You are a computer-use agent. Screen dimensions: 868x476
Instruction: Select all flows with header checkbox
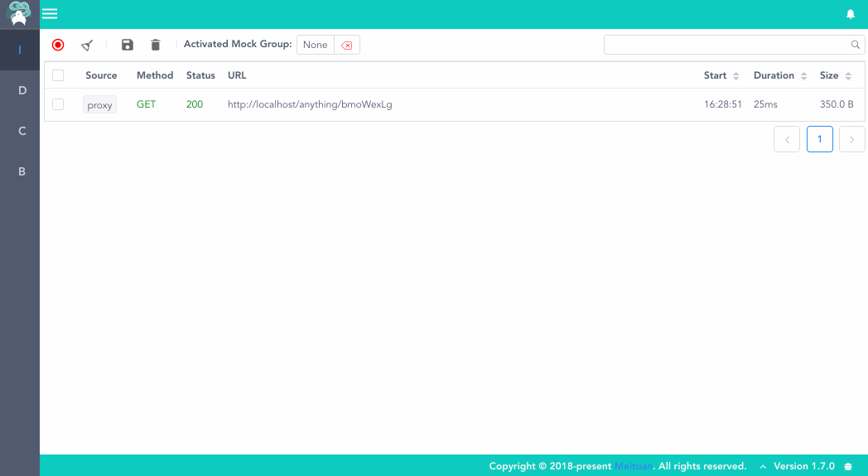(x=58, y=75)
